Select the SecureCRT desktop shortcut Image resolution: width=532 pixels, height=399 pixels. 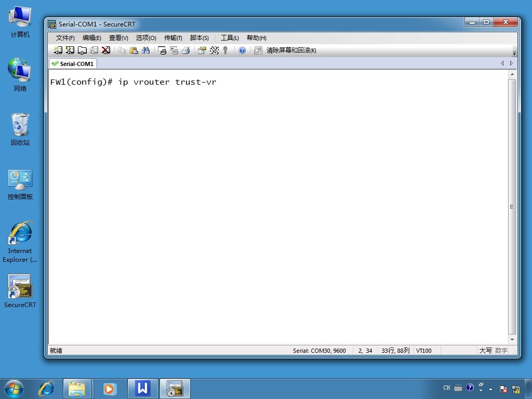pyautogui.click(x=20, y=291)
